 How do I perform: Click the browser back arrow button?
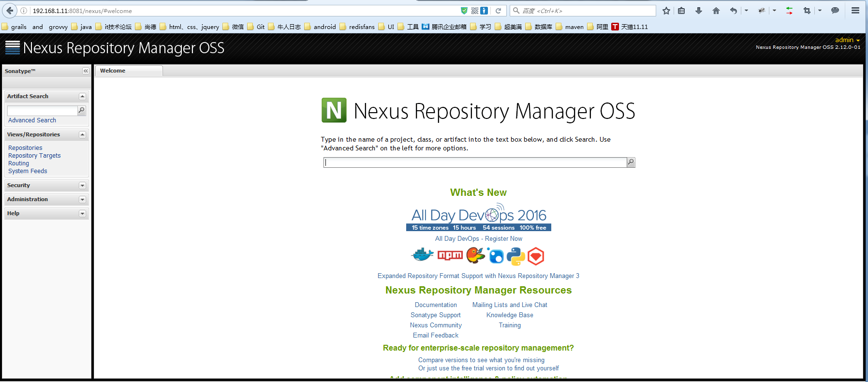tap(10, 11)
